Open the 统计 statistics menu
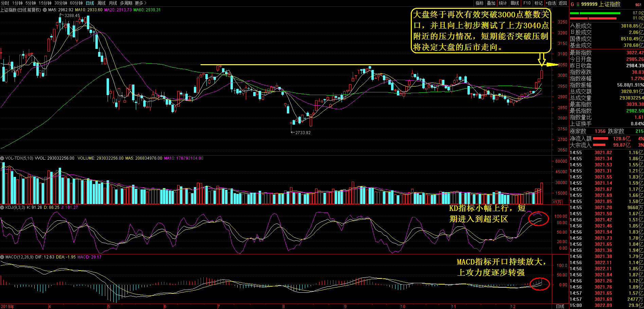Screen dimensions: 644x309 503,3
